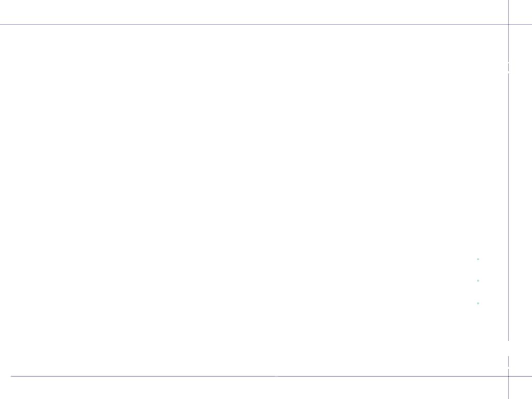
Task: Click the vertical divider line on right
Action: (508, 199)
